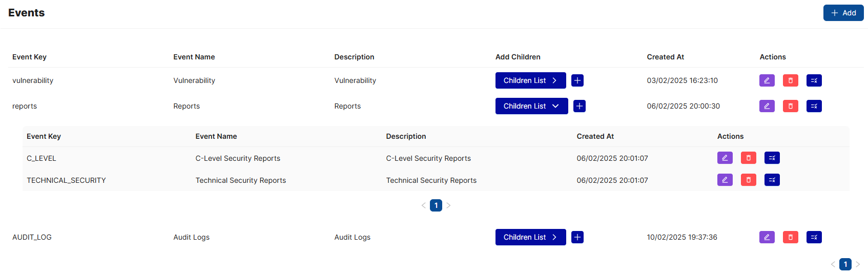The width and height of the screenshot is (868, 274).
Task: Expand Children List for AUDIT_LOG
Action: (530, 237)
